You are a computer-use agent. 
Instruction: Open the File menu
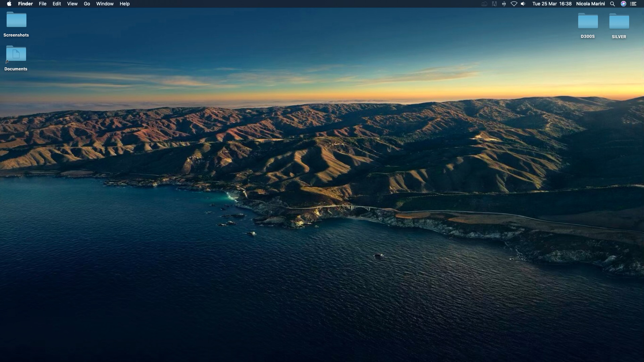pos(43,4)
